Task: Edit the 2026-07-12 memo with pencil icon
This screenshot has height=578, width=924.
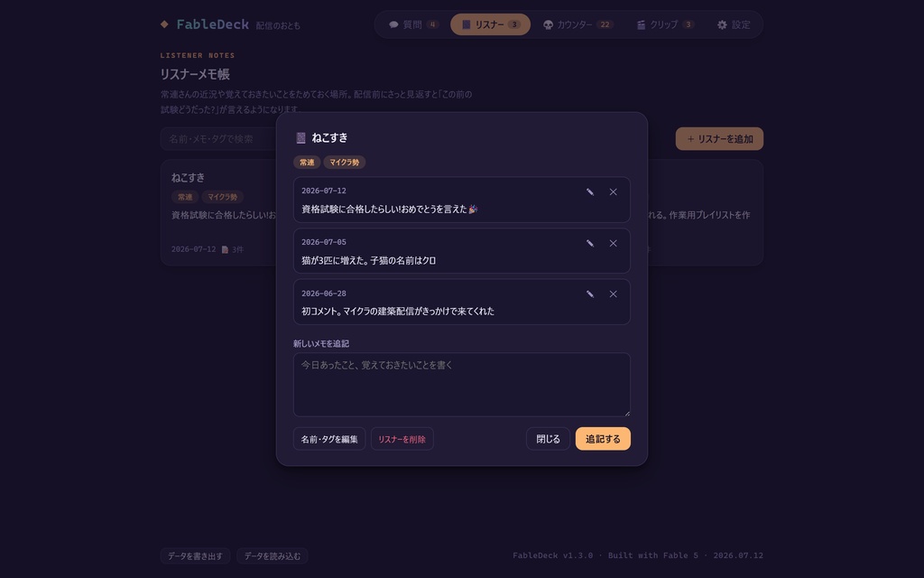Action: (x=590, y=191)
